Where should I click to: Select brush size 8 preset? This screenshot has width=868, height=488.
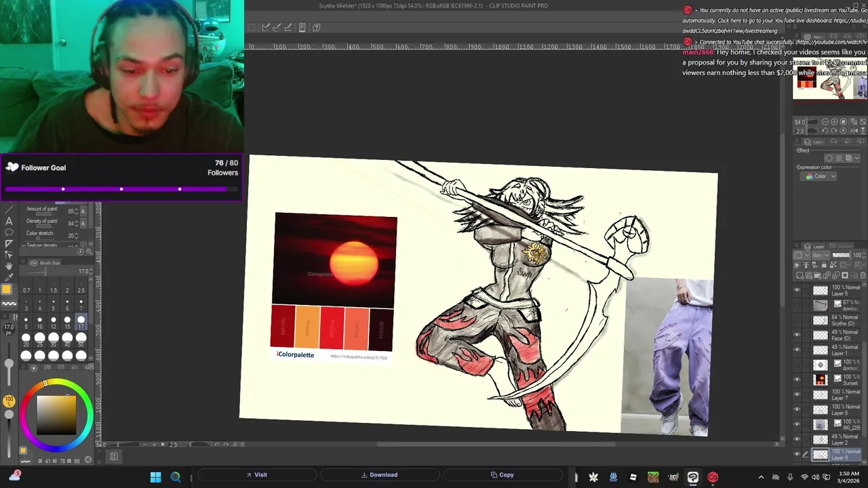(x=26, y=322)
